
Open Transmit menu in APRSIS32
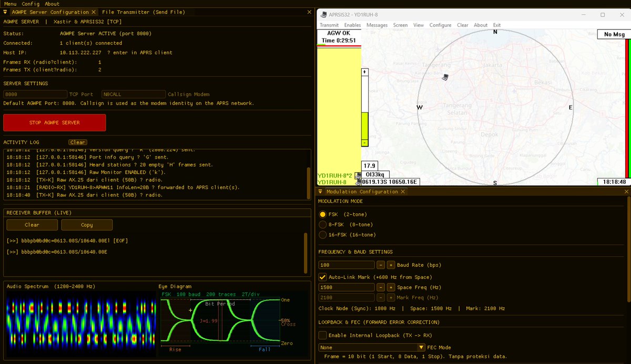[x=329, y=25]
